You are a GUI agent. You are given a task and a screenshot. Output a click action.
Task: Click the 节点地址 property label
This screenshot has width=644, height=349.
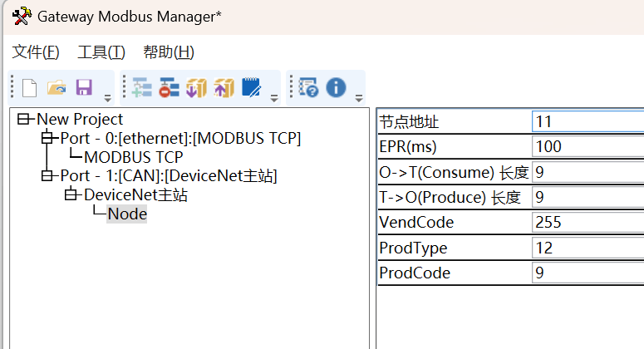pos(409,122)
